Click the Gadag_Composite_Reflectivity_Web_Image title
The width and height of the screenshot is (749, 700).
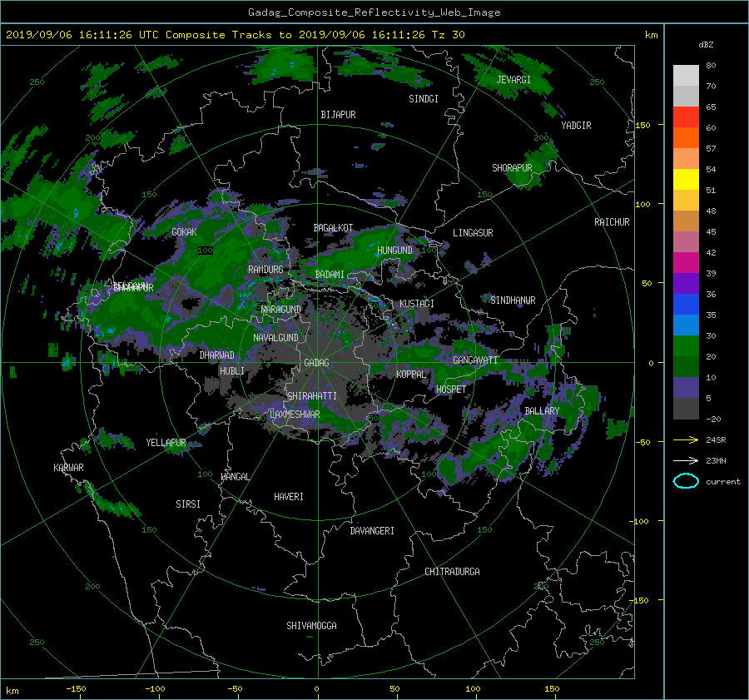(374, 12)
